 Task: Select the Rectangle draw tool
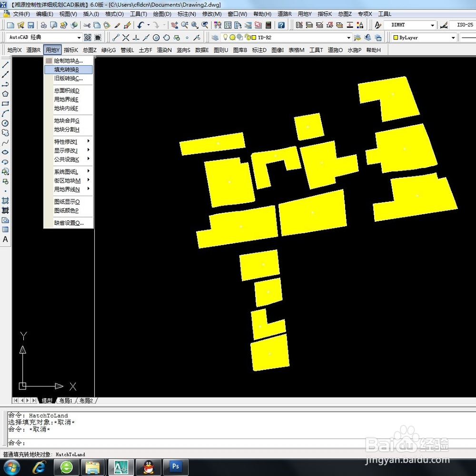point(5,103)
